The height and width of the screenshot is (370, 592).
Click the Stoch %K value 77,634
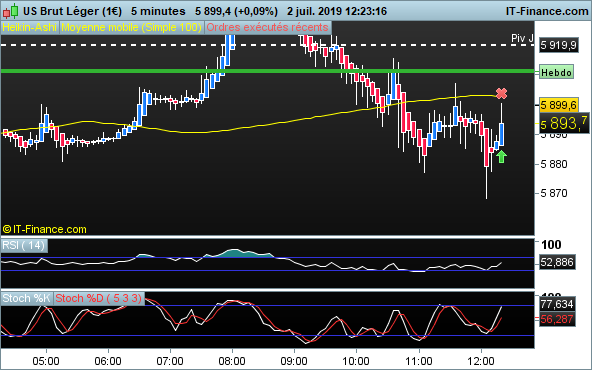[x=557, y=304]
